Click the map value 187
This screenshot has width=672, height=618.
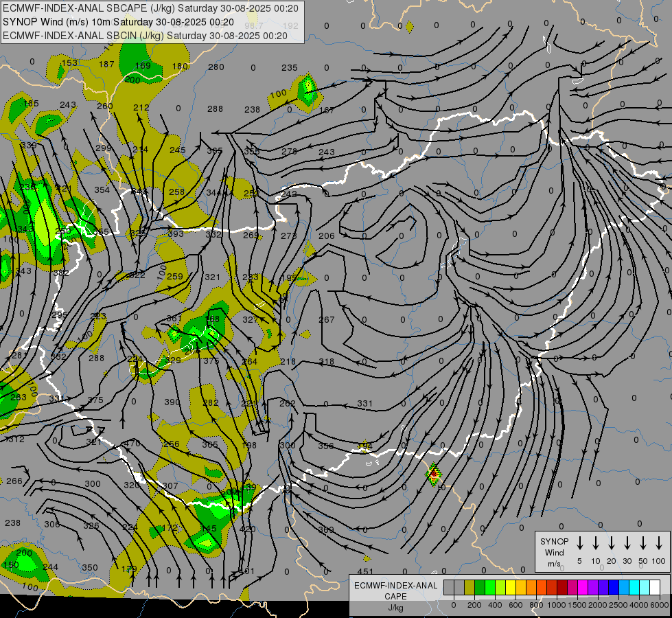click(106, 65)
